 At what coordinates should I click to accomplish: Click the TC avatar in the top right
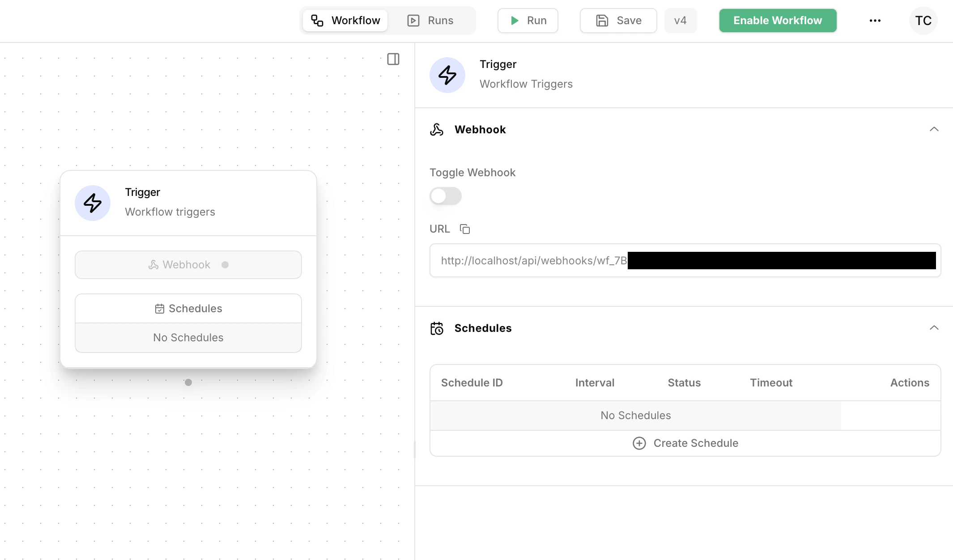click(x=923, y=20)
